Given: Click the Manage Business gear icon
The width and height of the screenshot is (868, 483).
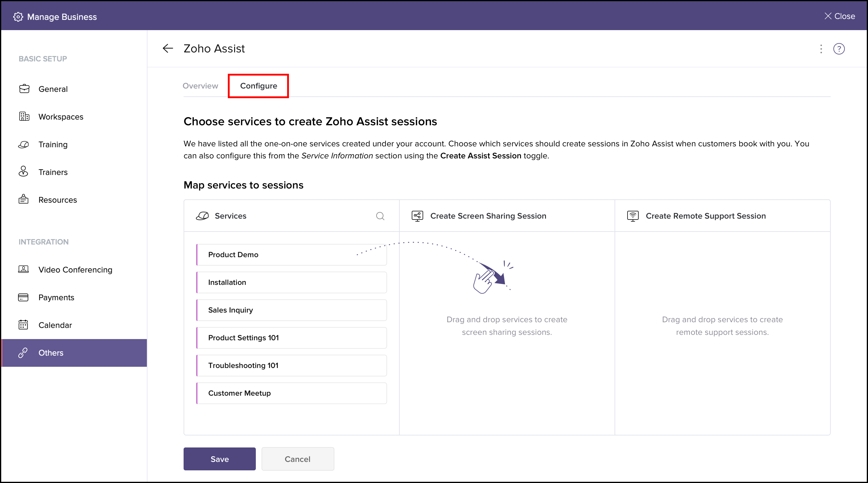Looking at the screenshot, I should tap(18, 17).
